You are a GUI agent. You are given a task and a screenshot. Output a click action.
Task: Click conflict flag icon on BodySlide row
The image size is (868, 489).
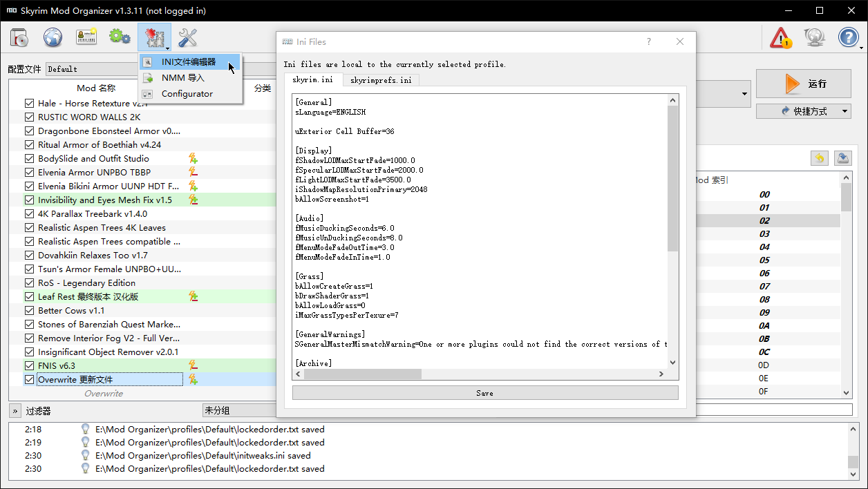(x=194, y=159)
